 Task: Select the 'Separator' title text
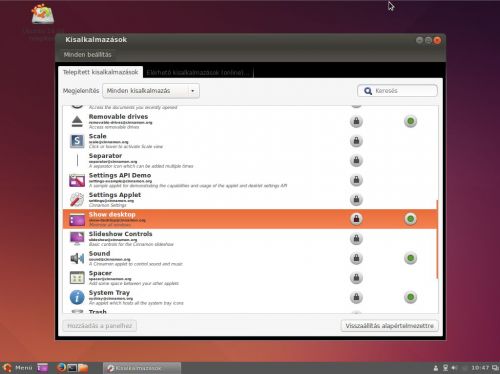105,156
